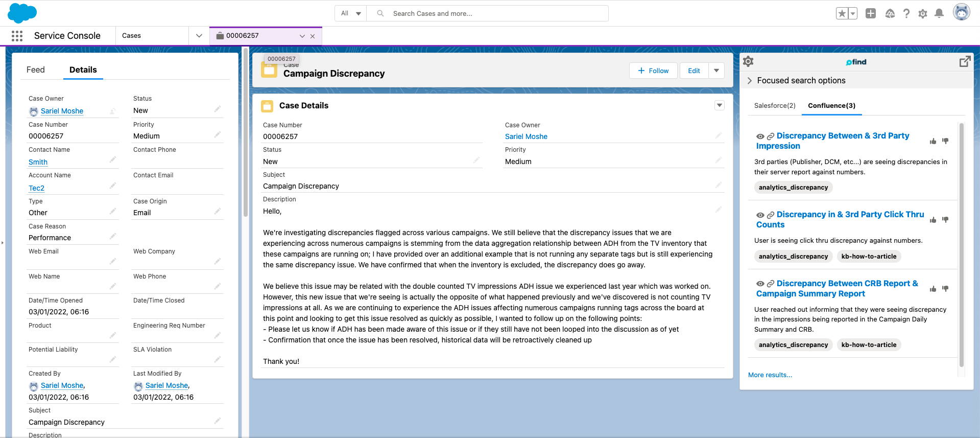The height and width of the screenshot is (438, 980).
Task: Open the favorites list dropdown arrow
Action: click(853, 14)
